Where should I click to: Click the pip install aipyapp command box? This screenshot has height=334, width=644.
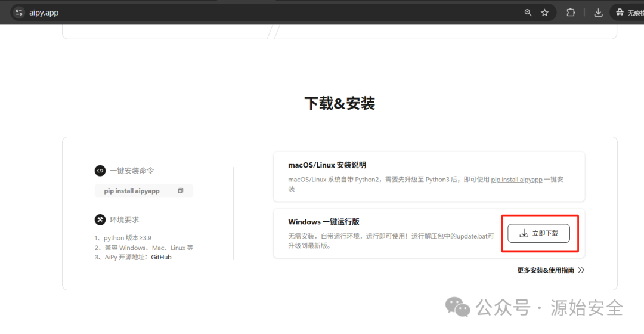(144, 191)
